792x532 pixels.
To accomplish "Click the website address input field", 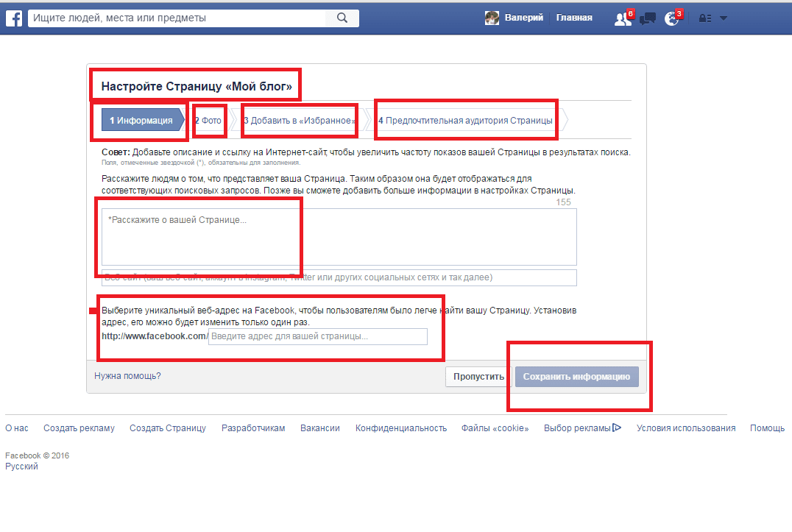I will click(339, 277).
